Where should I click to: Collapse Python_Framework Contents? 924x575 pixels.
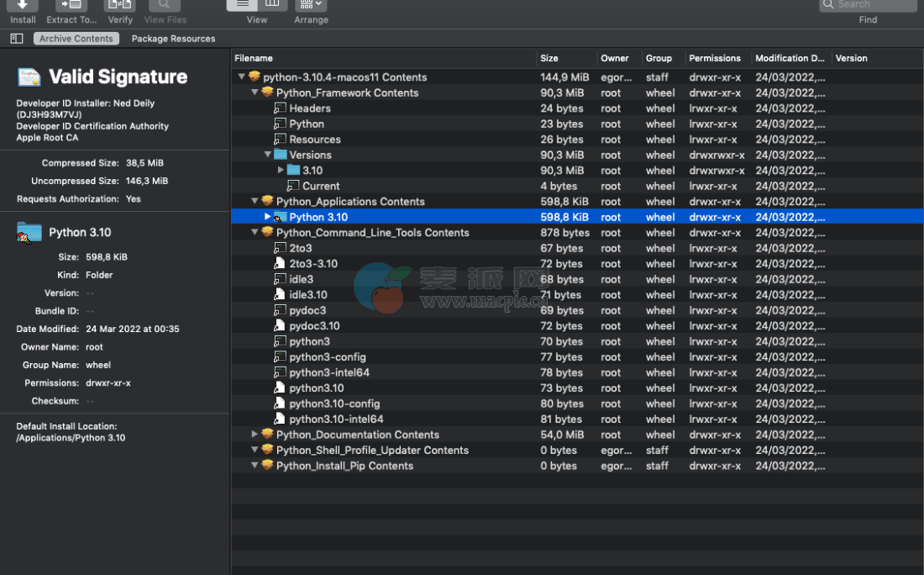[x=255, y=92]
